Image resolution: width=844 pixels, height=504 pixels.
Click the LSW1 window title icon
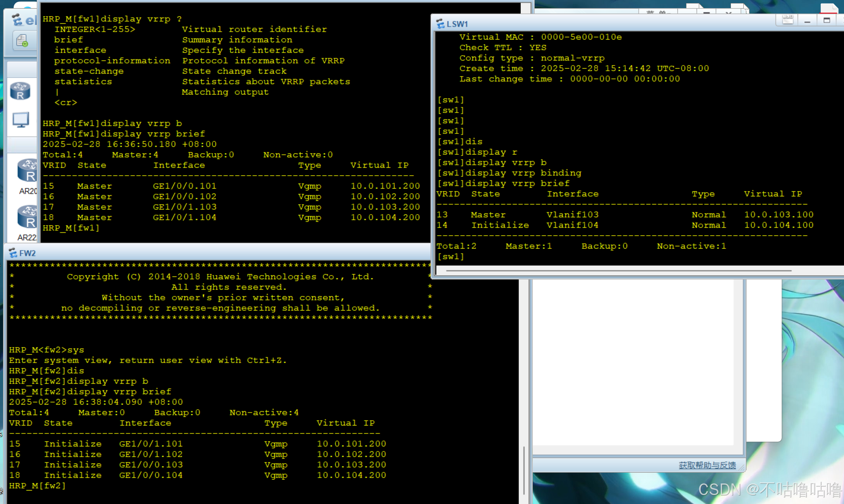(440, 24)
